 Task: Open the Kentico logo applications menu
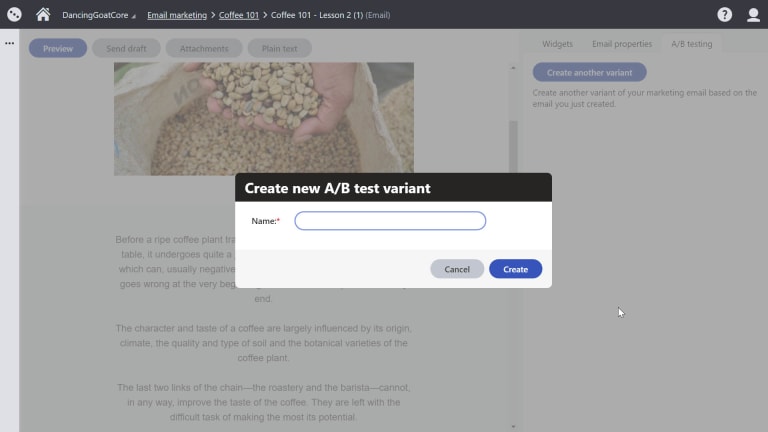pos(14,14)
